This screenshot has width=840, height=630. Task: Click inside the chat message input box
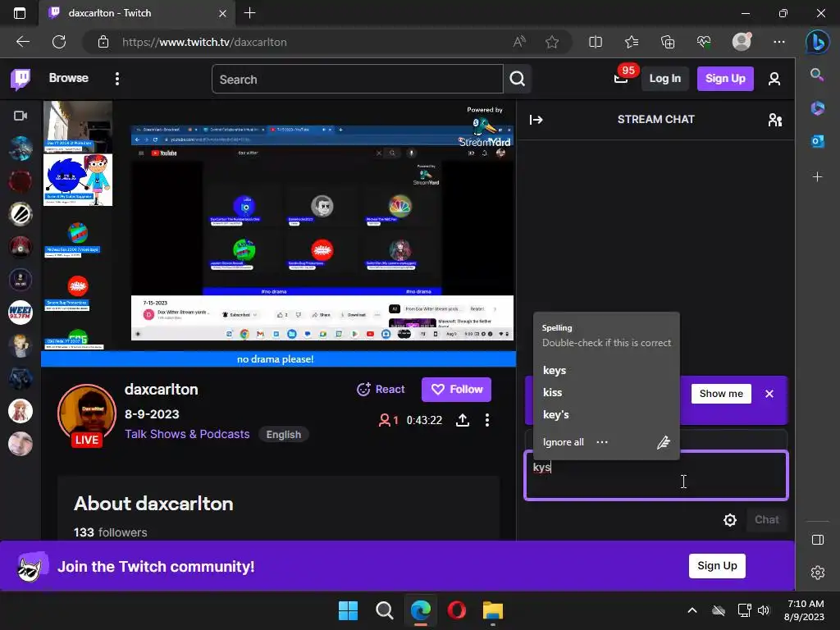(655, 476)
